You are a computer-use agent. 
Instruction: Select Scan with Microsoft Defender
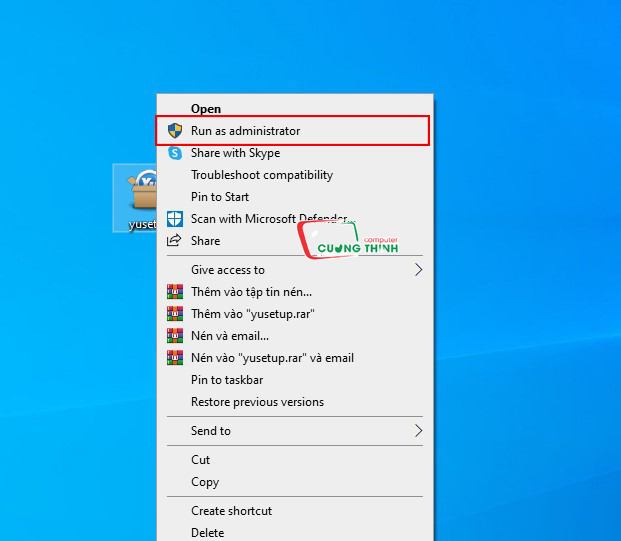pos(295,219)
